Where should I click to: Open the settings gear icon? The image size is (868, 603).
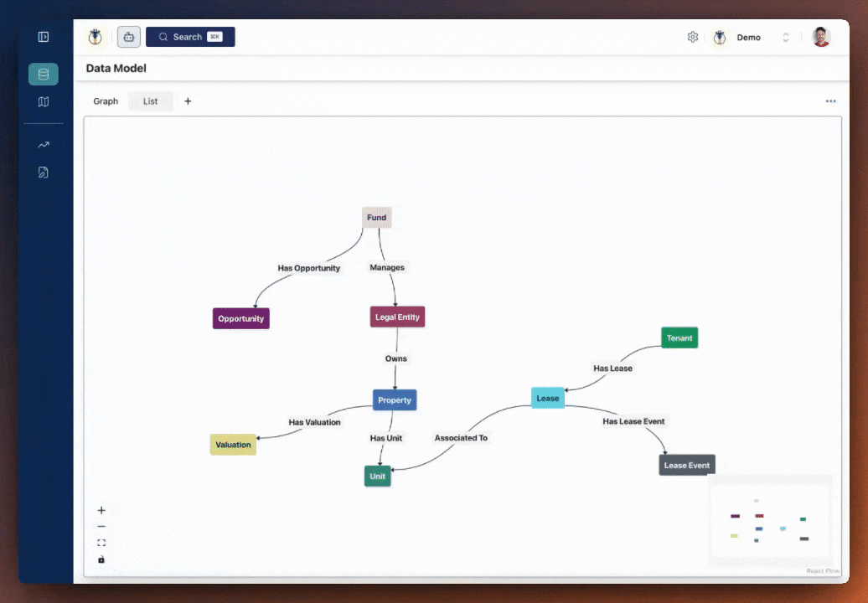click(693, 37)
